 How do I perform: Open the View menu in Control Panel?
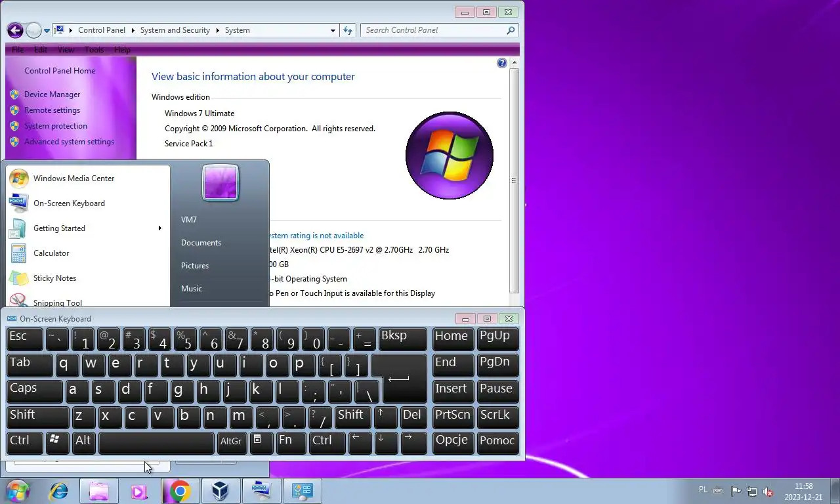click(x=66, y=50)
